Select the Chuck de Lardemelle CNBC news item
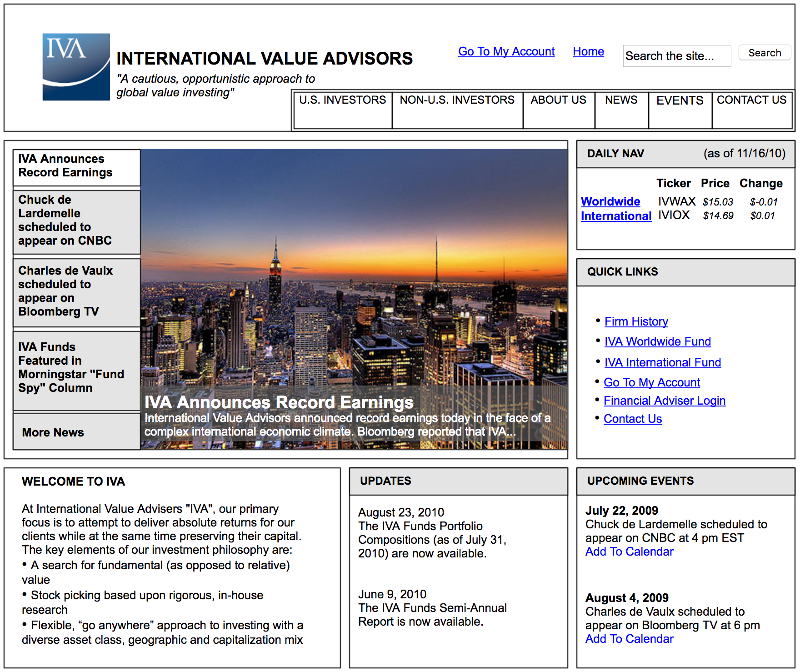Image resolution: width=800 pixels, height=672 pixels. click(77, 222)
